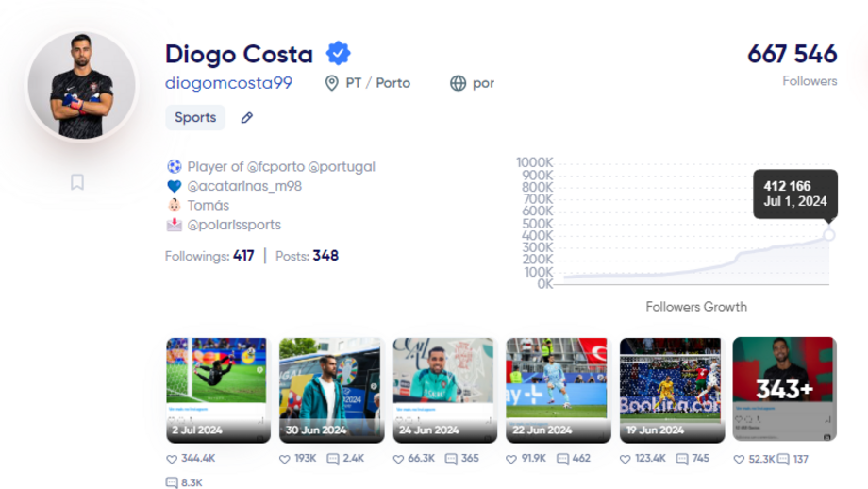This screenshot has width=868, height=489.
Task: Click the heart icon showing 123.4K likes
Action: [x=625, y=460]
